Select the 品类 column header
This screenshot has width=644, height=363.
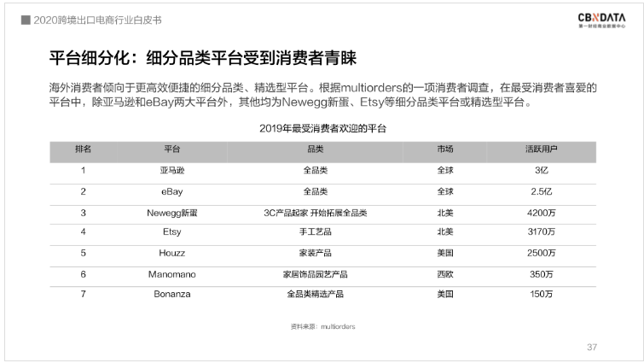[x=316, y=149]
